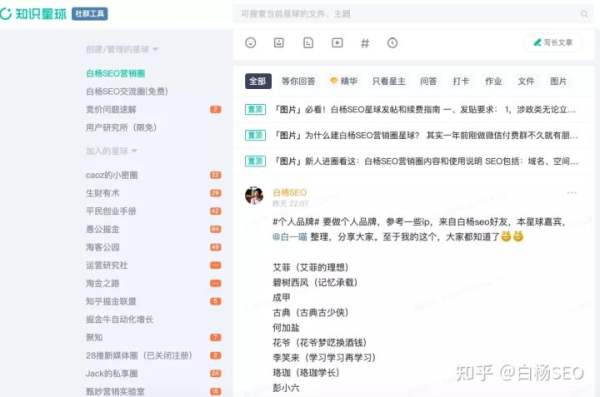Image resolution: width=600 pixels, height=397 pixels.
Task: Open the 白杨SEO营销圈 group
Action: [116, 73]
